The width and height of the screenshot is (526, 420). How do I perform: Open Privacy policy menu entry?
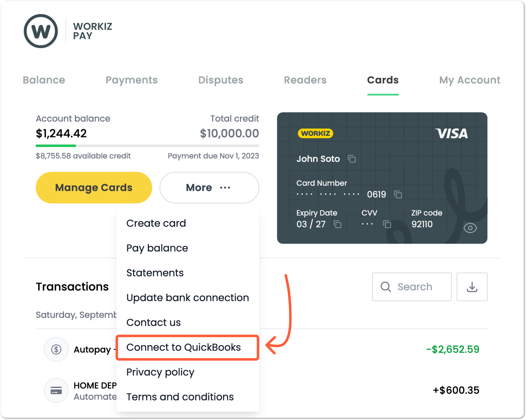188,372
